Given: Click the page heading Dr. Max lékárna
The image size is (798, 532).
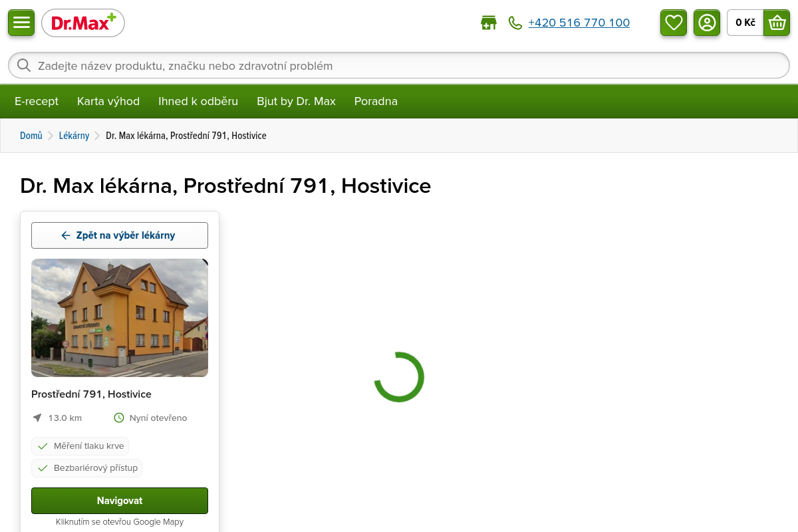Looking at the screenshot, I should pos(225,186).
